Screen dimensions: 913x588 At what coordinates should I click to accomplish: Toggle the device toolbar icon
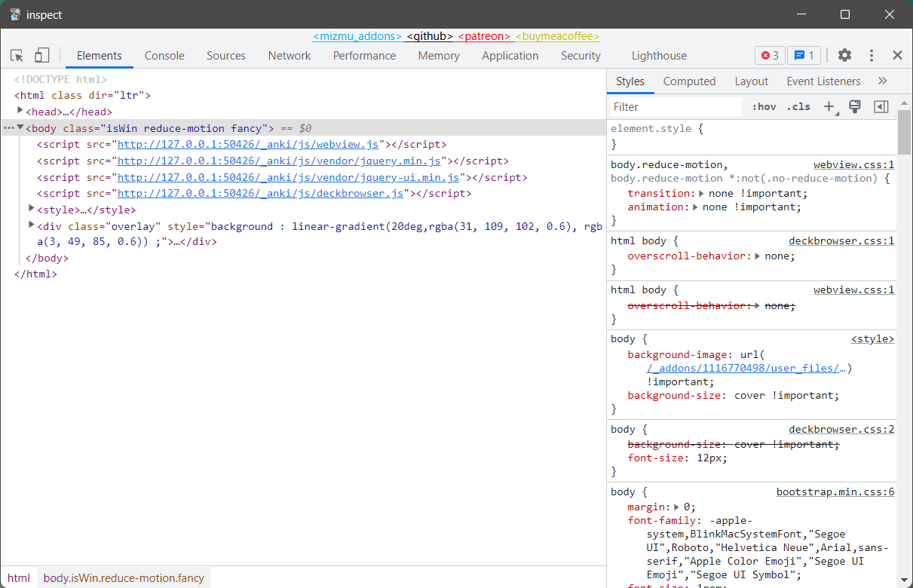click(42, 55)
